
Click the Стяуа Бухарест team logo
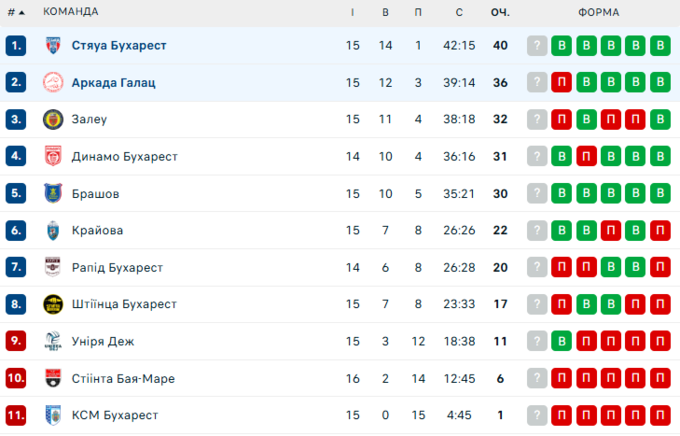coord(53,46)
